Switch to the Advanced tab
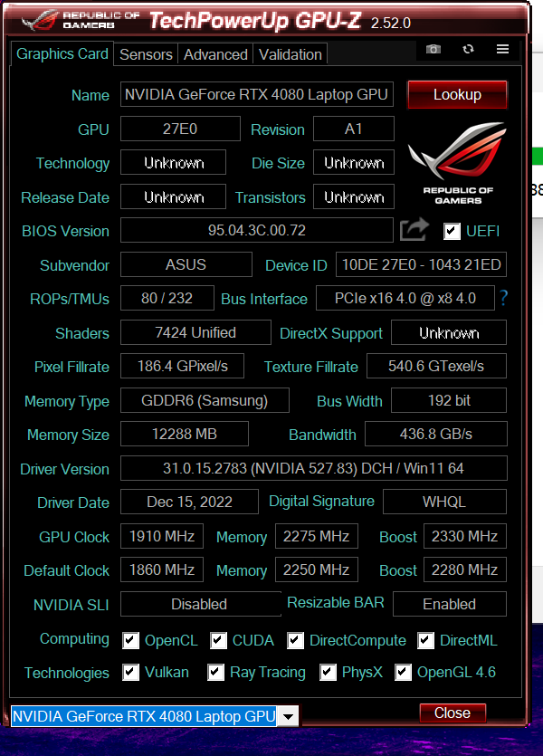The image size is (543, 756). pos(215,54)
